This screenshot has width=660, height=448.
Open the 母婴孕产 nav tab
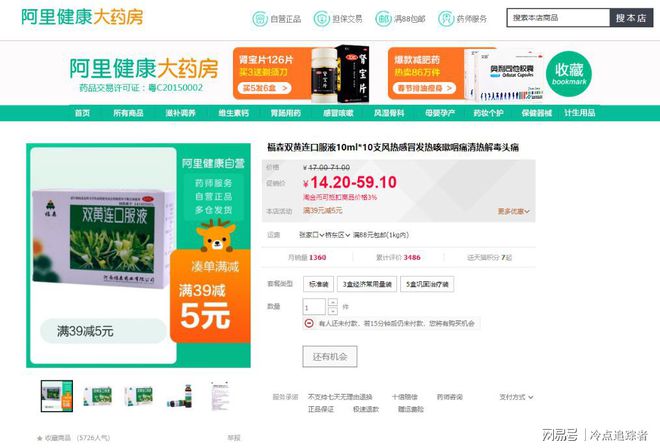coord(440,113)
